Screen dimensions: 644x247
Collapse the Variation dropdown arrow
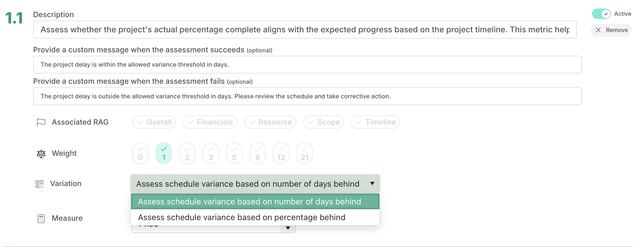click(x=372, y=184)
